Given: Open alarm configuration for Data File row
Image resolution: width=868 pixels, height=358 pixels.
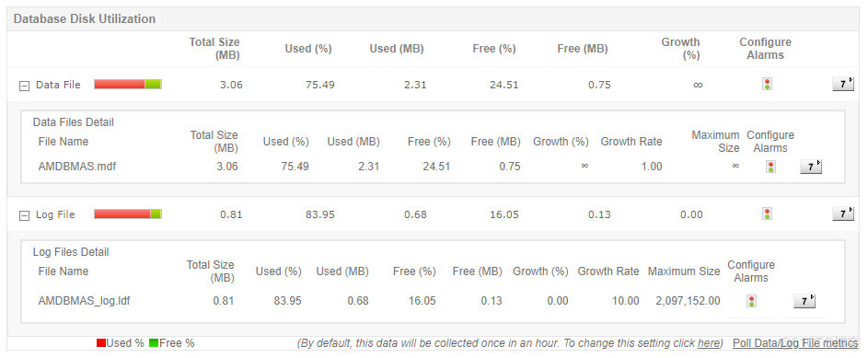Looking at the screenshot, I should point(767,84).
